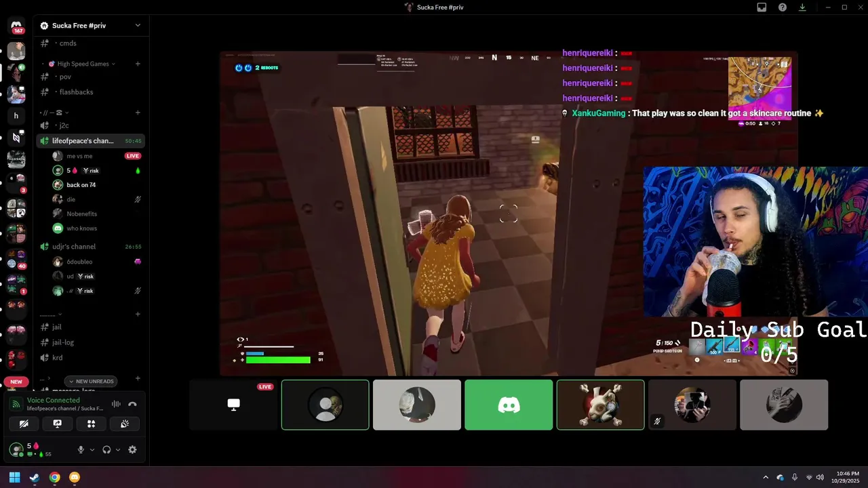
Task: Turn on camera in voice panel
Action: (24, 424)
